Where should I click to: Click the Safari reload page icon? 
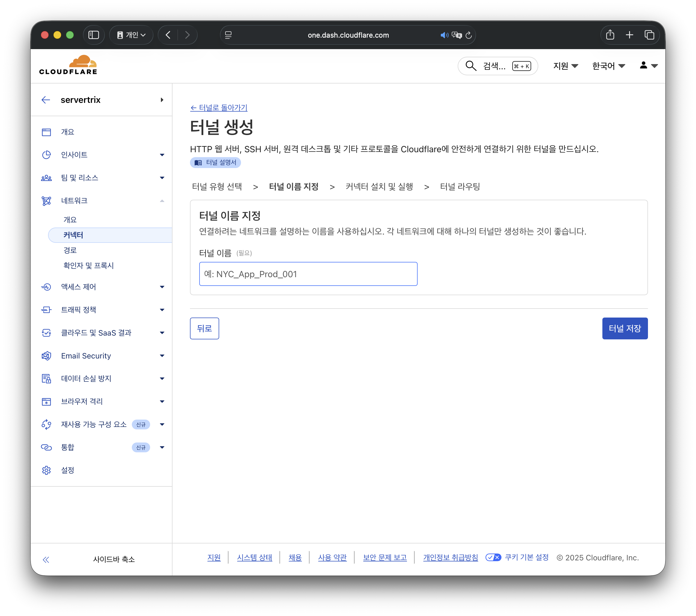click(469, 35)
